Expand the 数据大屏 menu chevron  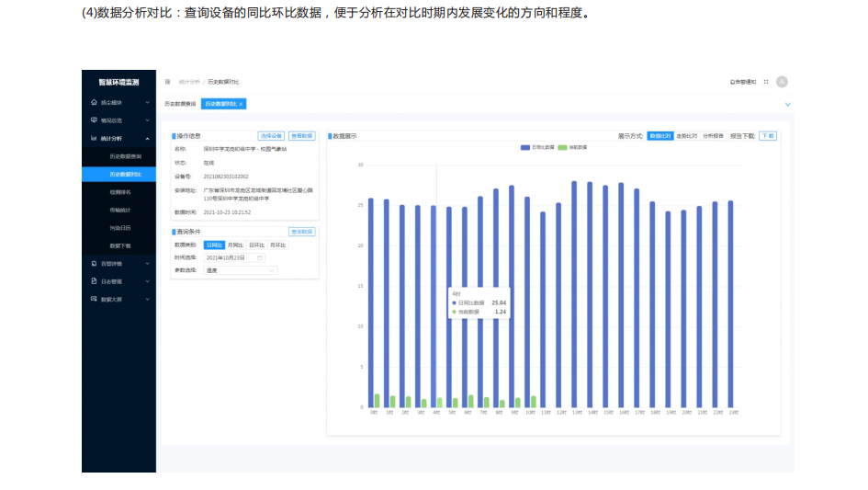(x=147, y=300)
